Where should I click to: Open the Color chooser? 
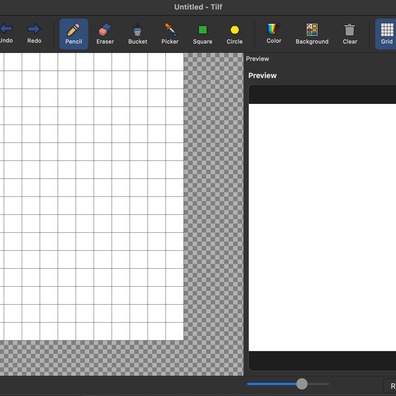click(273, 34)
